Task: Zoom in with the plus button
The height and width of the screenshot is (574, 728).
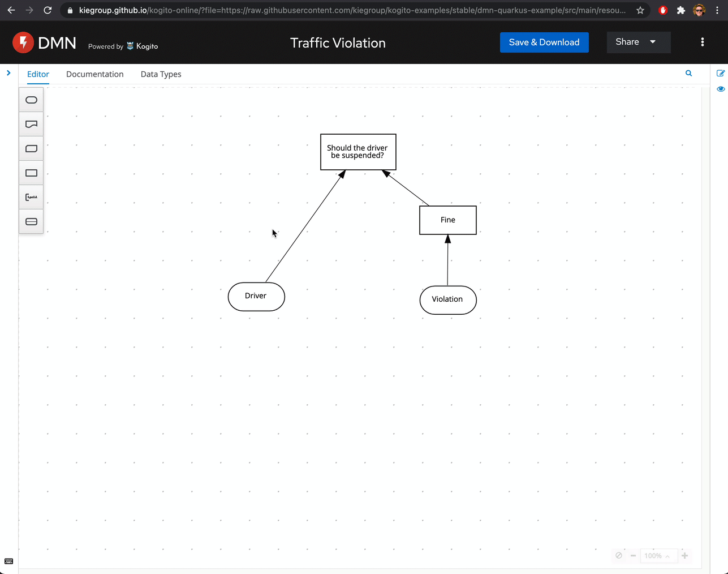Action: [684, 556]
